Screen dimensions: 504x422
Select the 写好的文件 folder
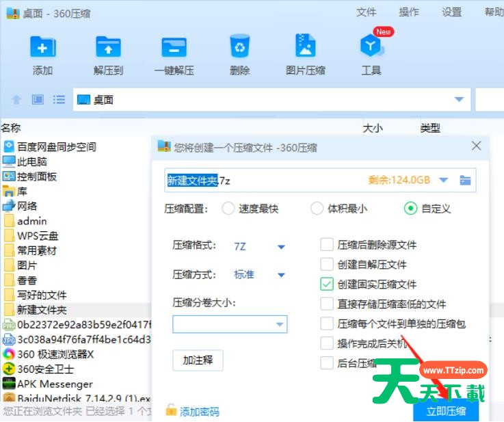tap(35, 295)
